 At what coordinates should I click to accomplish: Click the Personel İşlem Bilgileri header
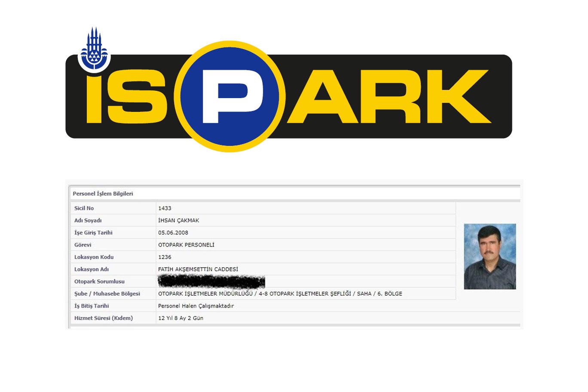coord(103,194)
